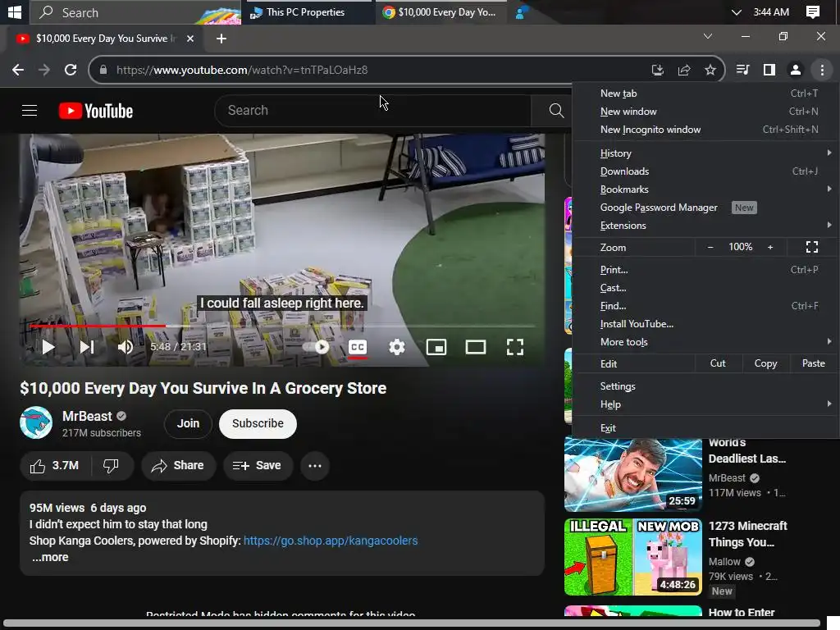
Task: Open media controls icon in Chrome toolbar
Action: tap(742, 70)
